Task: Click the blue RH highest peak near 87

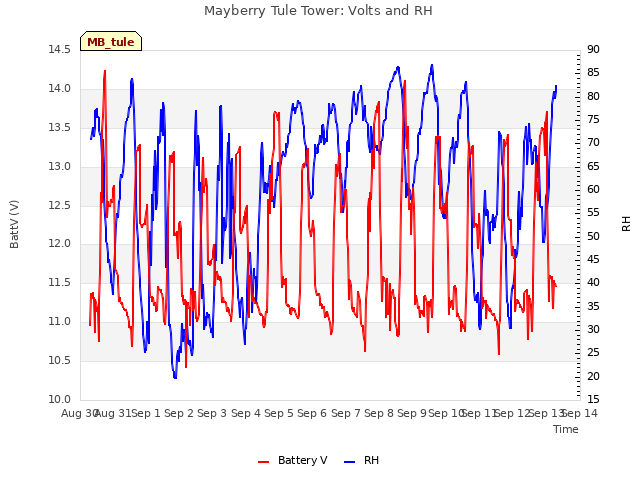Action: (432, 66)
